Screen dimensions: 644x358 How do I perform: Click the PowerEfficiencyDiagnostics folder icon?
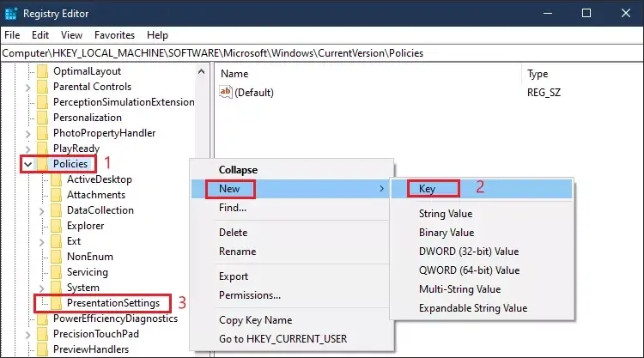pyautogui.click(x=42, y=319)
